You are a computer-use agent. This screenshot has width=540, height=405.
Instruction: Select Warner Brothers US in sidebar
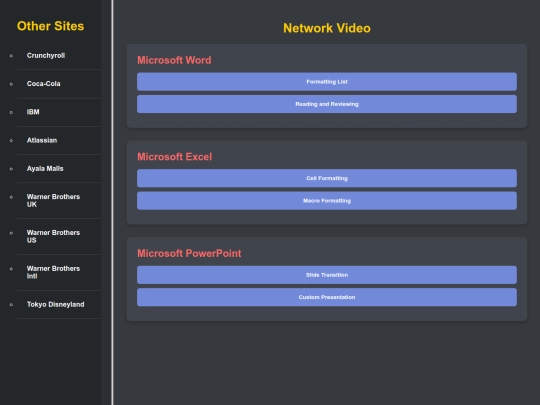(53, 236)
